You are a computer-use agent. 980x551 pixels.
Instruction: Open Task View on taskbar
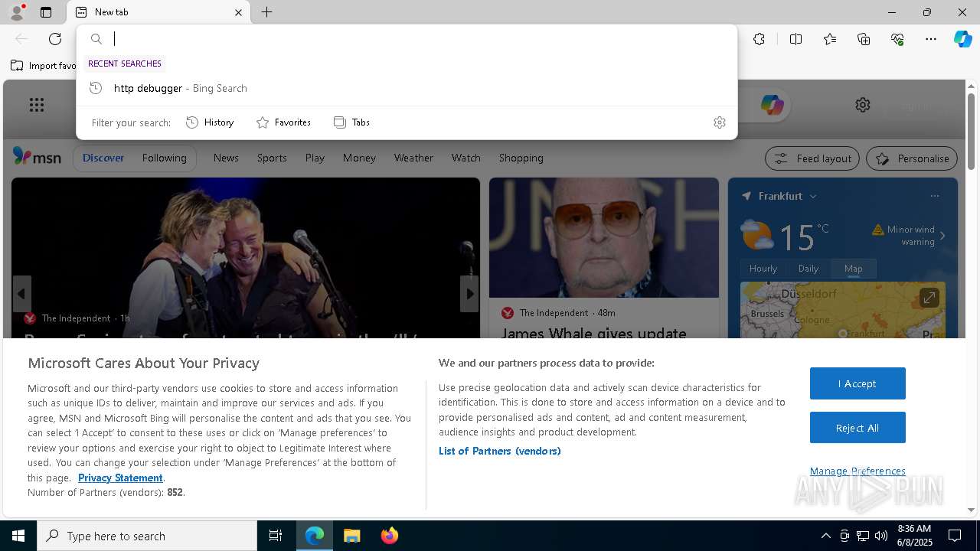(276, 536)
